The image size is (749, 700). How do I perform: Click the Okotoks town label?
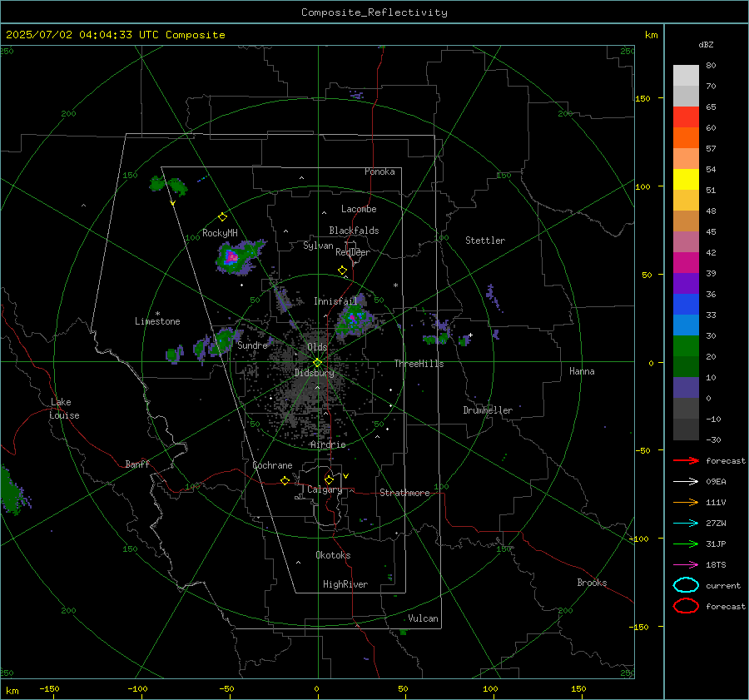(x=333, y=555)
